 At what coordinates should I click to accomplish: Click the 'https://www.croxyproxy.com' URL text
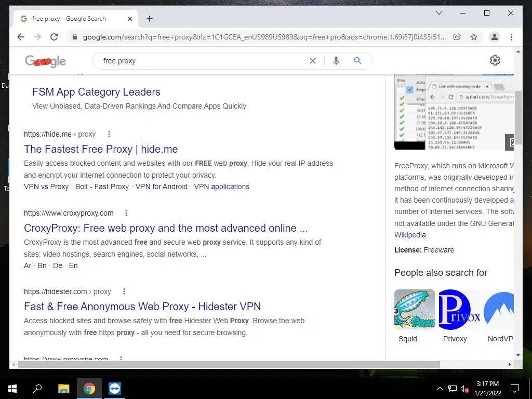69,213
